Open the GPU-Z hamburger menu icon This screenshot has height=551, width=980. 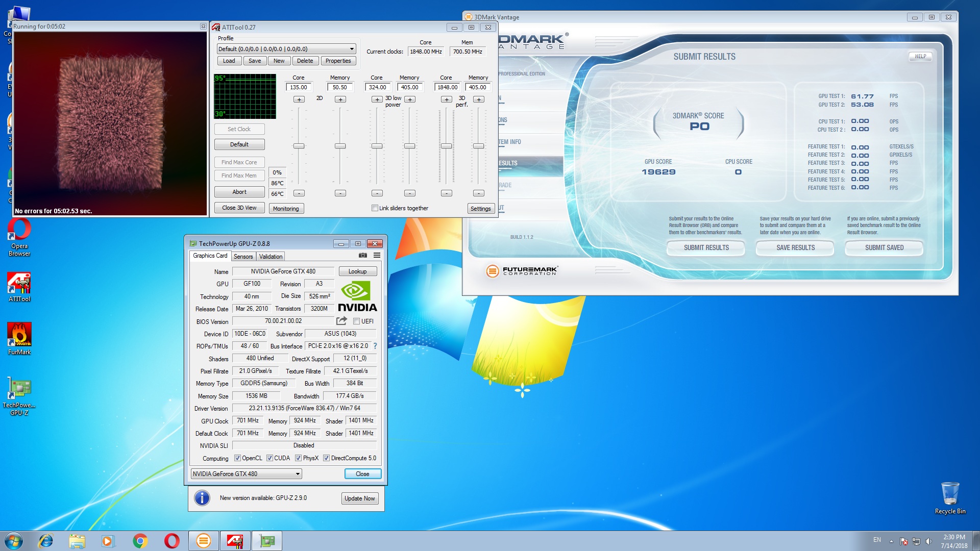[377, 256]
